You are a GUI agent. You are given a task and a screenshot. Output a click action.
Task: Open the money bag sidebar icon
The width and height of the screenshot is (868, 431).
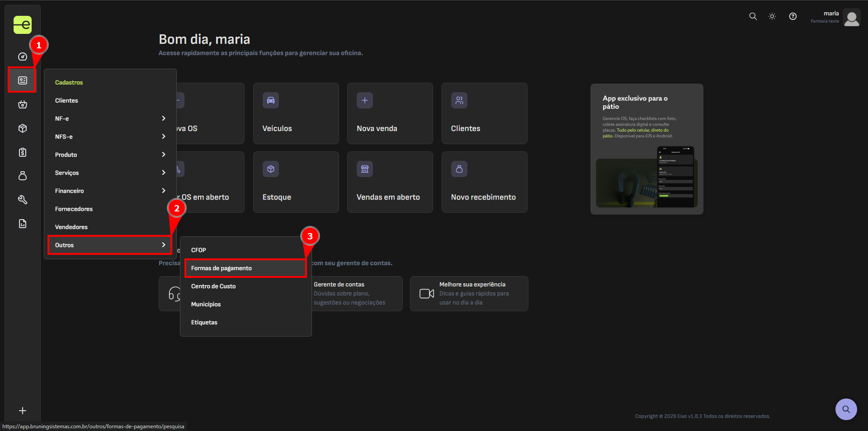click(x=23, y=176)
